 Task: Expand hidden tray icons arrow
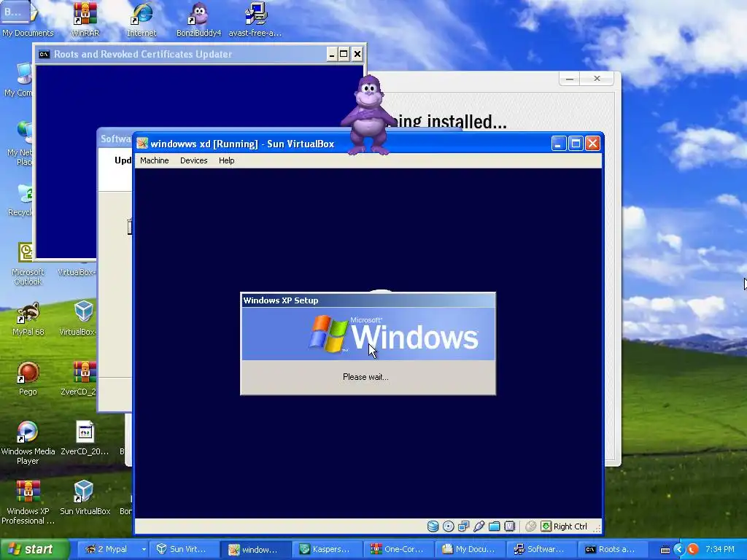679,550
